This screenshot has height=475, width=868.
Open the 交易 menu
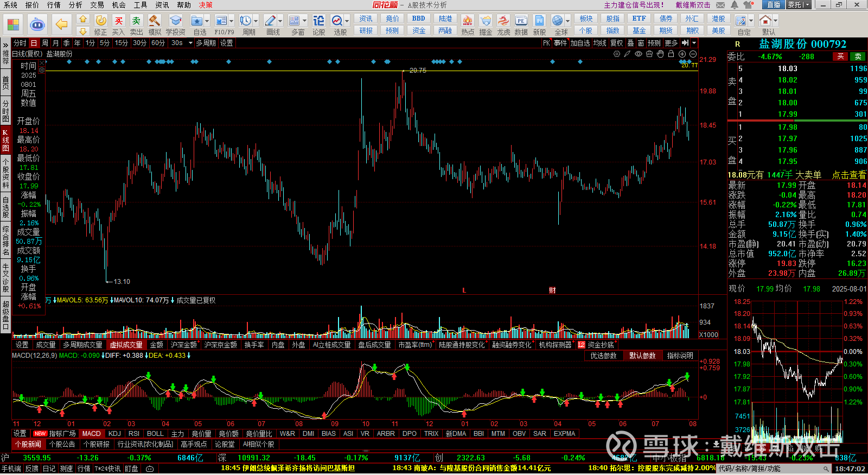point(97,5)
